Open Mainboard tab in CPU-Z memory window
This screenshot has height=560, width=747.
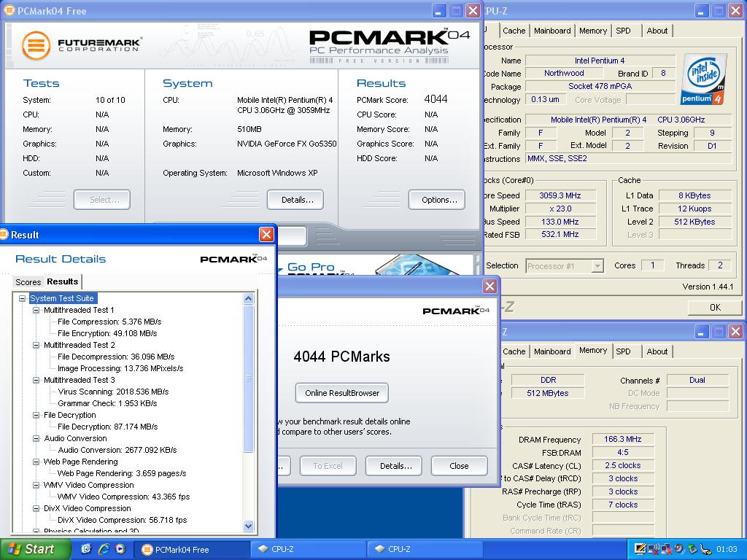coord(552,351)
